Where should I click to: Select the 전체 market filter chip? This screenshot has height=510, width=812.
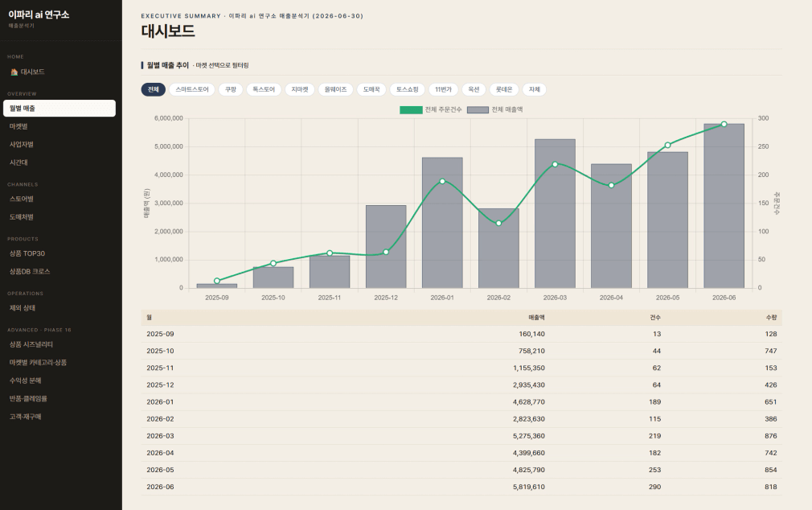[x=154, y=89]
